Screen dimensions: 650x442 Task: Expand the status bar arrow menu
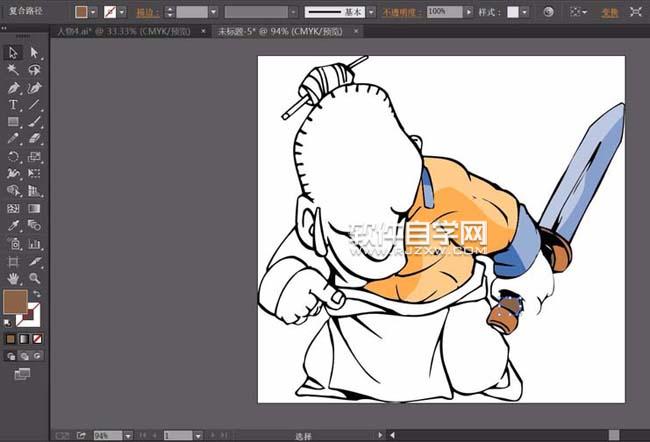(380, 435)
